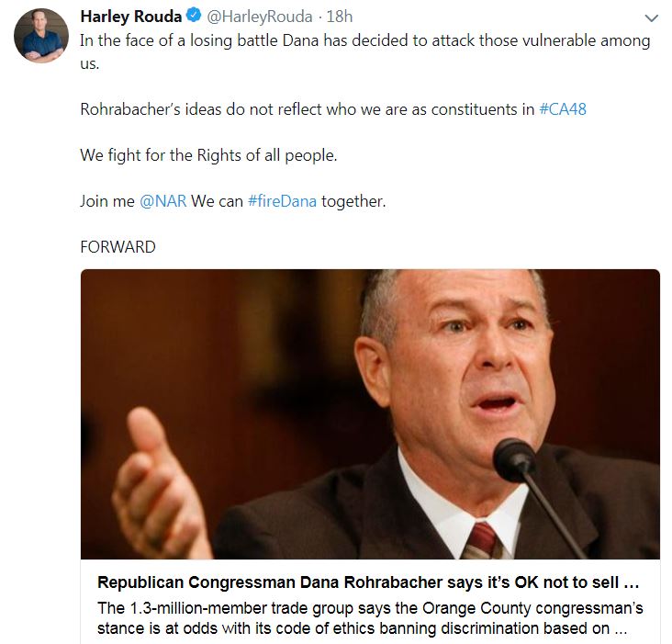The height and width of the screenshot is (644, 672).
Task: Select the #fireDana hashtag
Action: (x=282, y=201)
